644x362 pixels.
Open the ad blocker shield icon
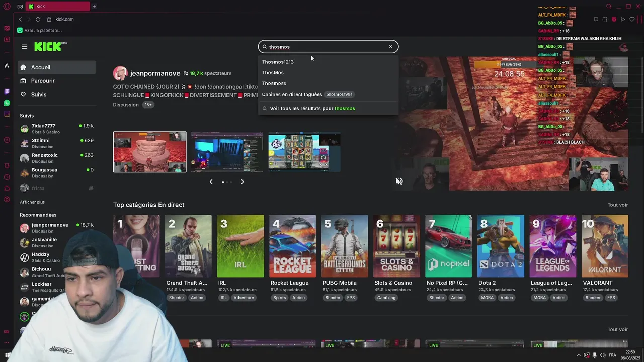tap(614, 19)
